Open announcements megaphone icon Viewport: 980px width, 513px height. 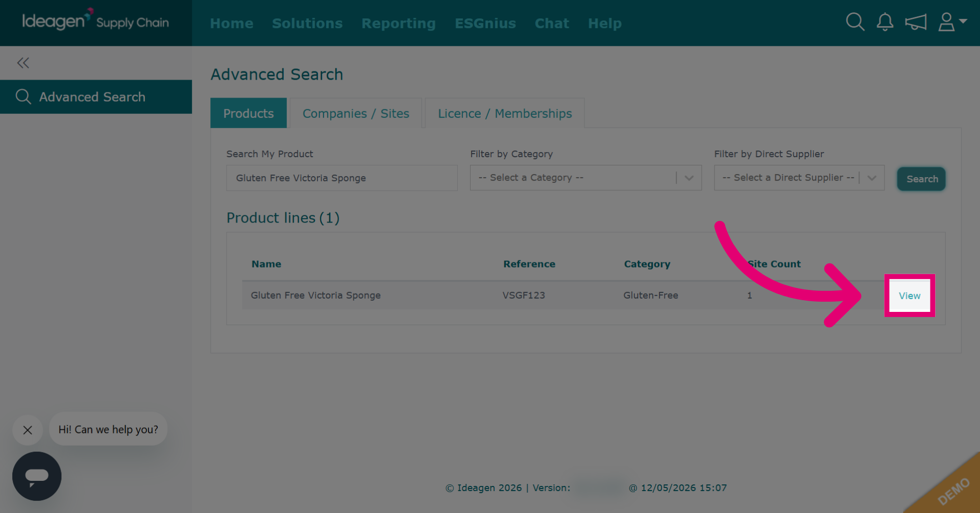click(x=916, y=22)
